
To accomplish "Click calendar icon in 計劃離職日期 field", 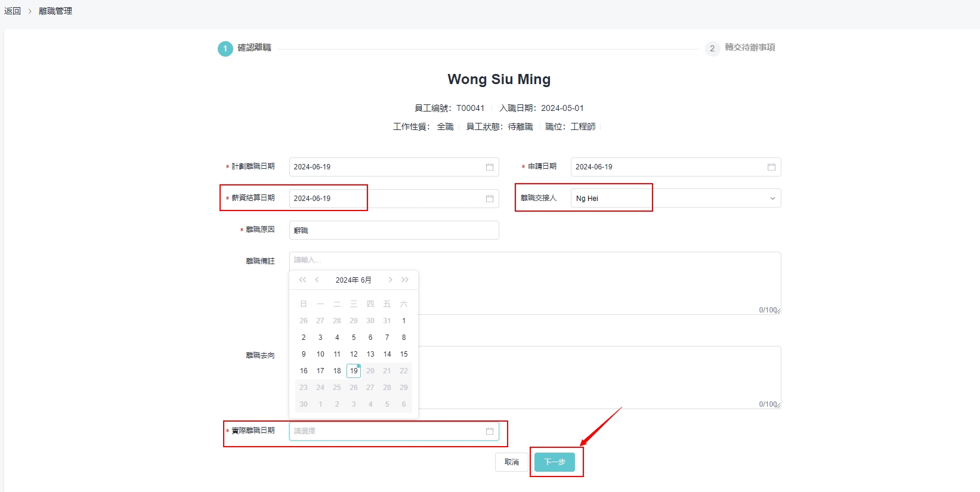I will 489,167.
